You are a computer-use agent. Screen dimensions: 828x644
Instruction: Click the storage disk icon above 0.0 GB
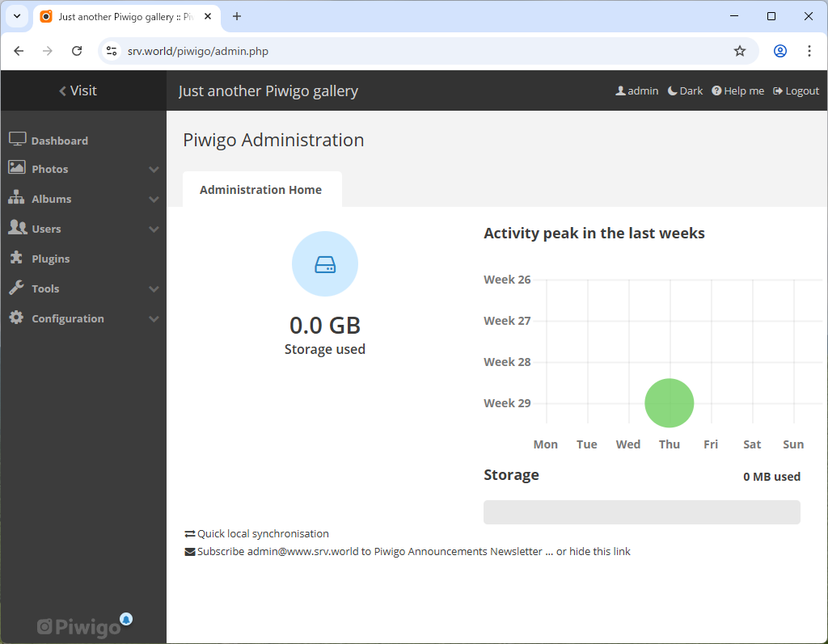(x=325, y=263)
